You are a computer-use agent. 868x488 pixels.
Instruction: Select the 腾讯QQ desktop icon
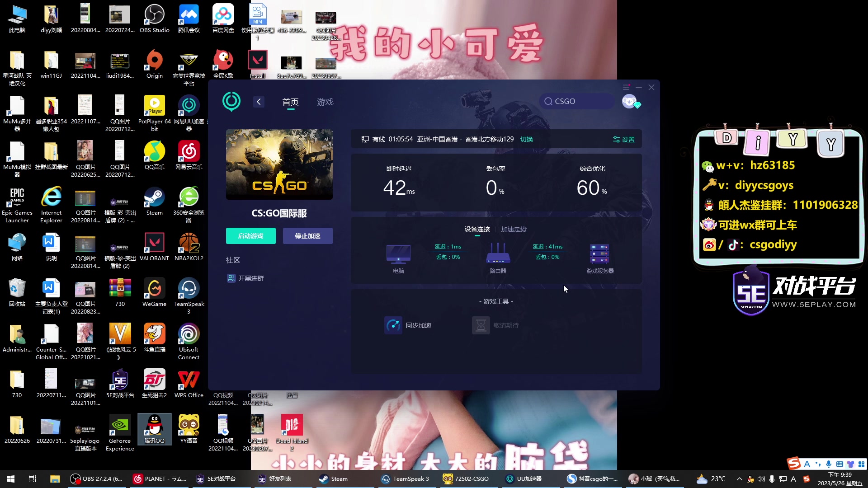pos(154,430)
